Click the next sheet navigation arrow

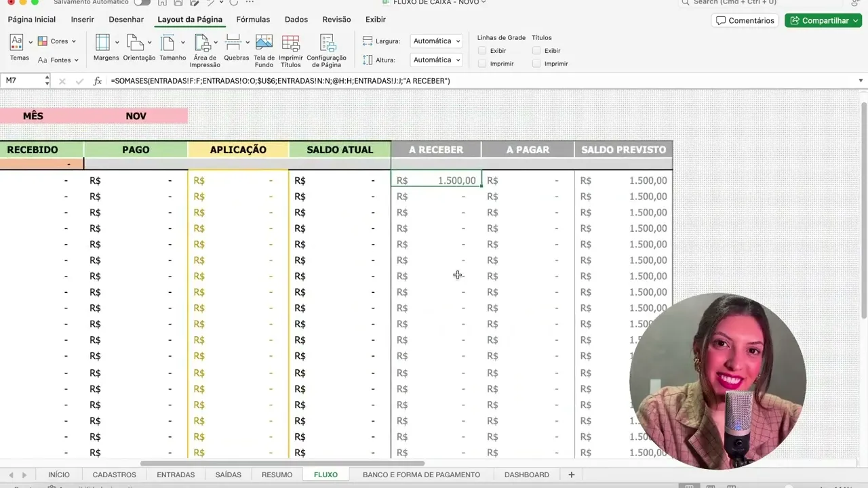24,474
